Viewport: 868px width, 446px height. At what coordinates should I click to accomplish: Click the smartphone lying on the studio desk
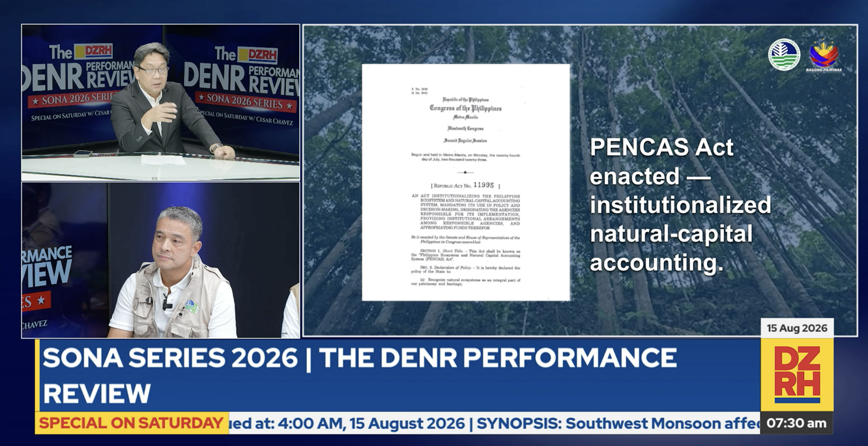[x=83, y=154]
